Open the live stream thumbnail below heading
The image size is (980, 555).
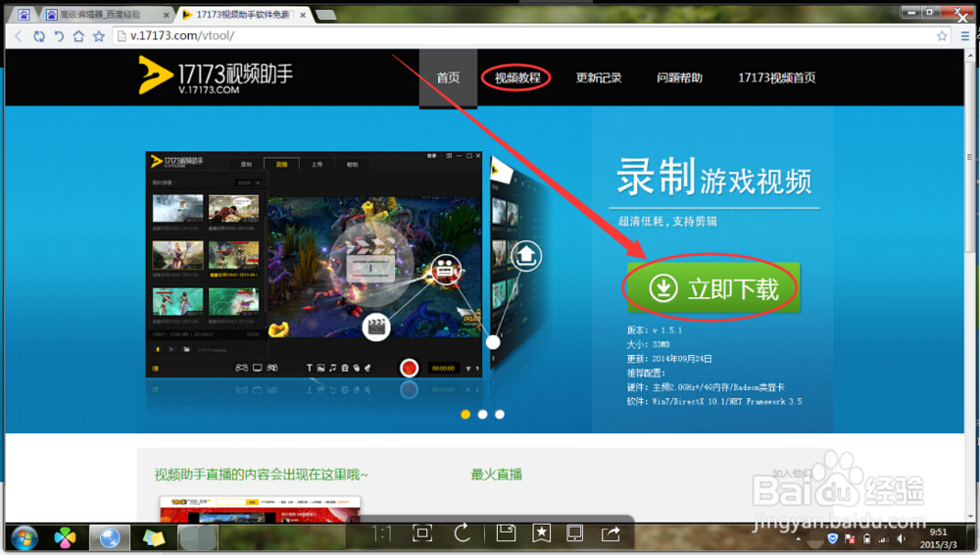260,509
